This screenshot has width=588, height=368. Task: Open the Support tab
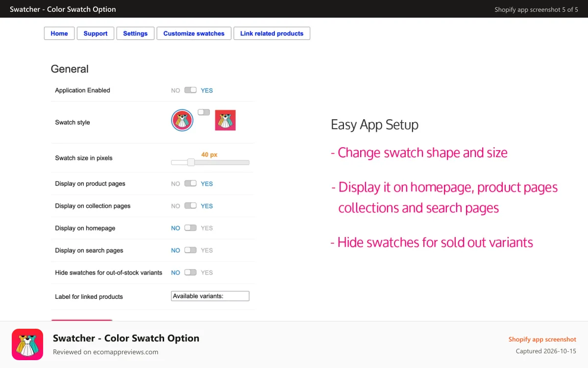[96, 33]
